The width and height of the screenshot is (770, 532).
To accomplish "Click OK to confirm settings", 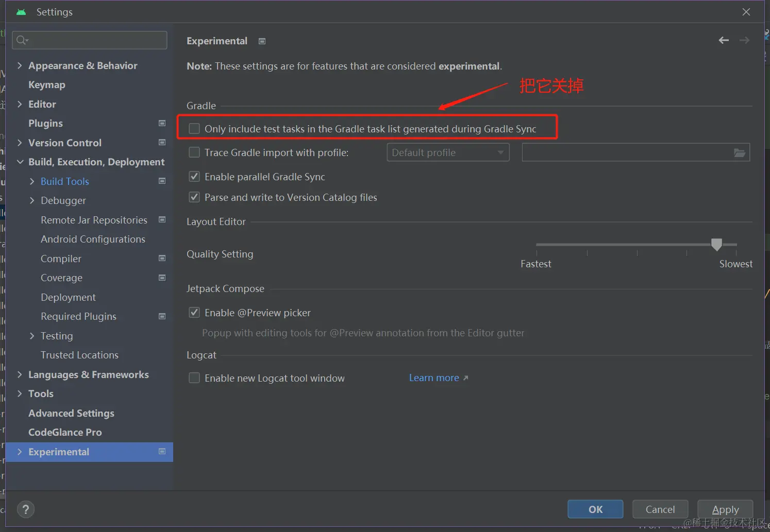I will (595, 509).
